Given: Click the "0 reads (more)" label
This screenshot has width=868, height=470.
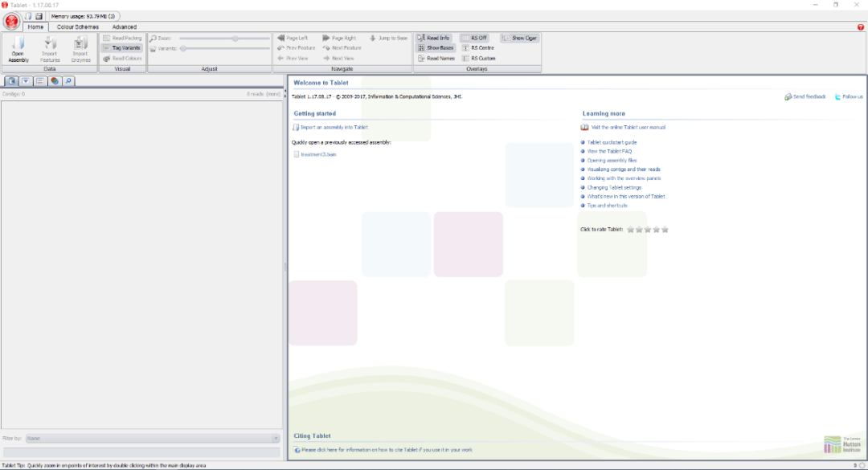Looking at the screenshot, I should coord(264,94).
